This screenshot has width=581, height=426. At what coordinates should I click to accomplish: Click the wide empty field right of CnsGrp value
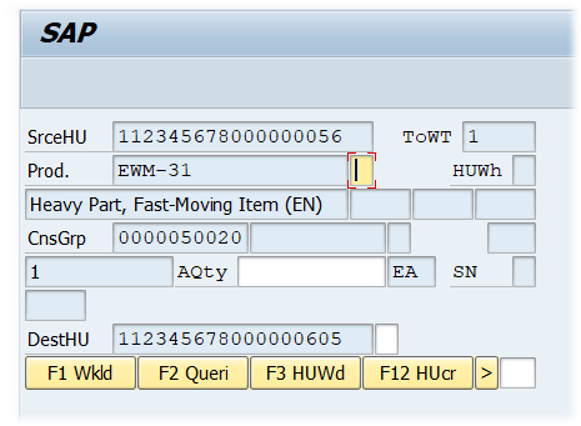(x=318, y=238)
